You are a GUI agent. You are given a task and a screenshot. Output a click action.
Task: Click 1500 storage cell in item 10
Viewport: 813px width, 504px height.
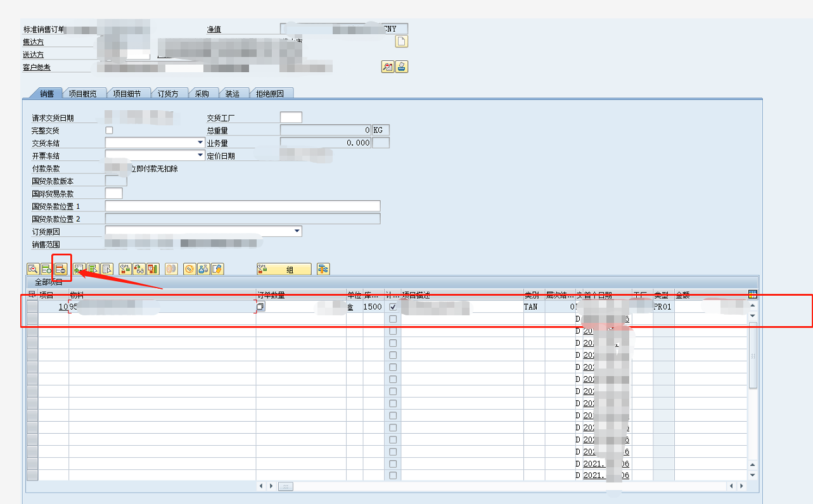click(x=373, y=307)
